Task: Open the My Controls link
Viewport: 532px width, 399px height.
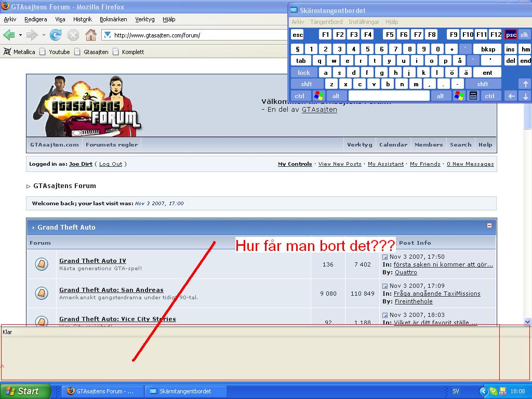Action: click(x=295, y=164)
